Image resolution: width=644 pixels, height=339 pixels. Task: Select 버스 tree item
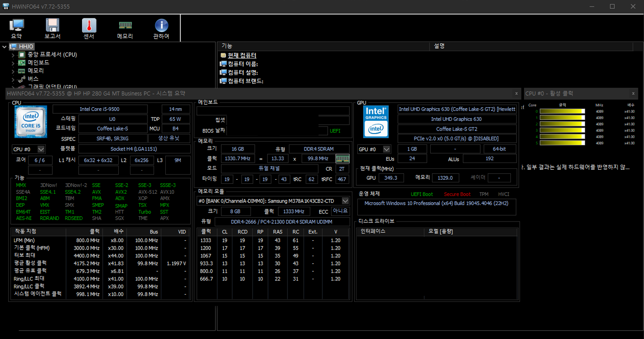pyautogui.click(x=33, y=79)
